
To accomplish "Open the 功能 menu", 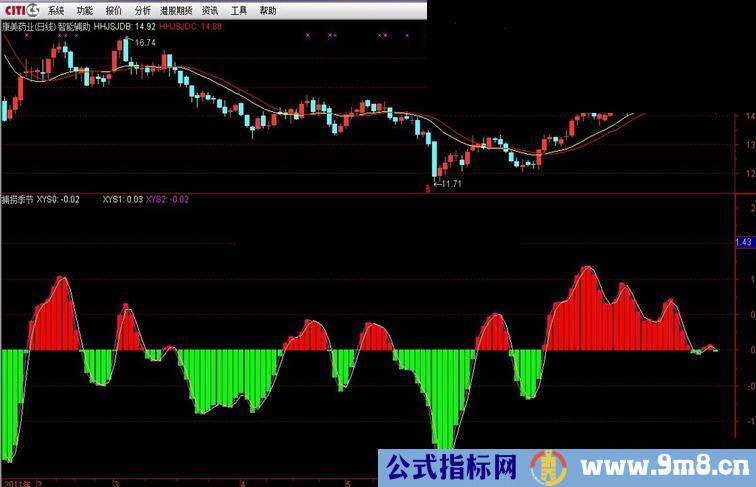I will pyautogui.click(x=85, y=11).
